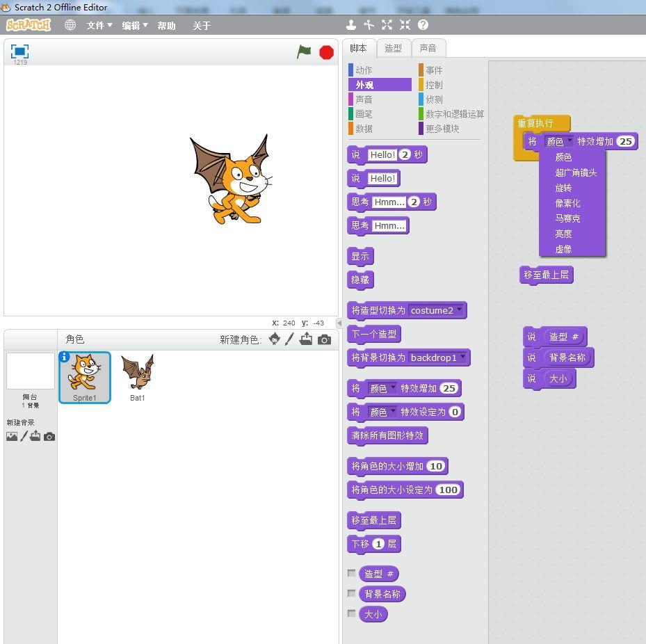Click the green flag to start
646x644 pixels.
[x=304, y=52]
